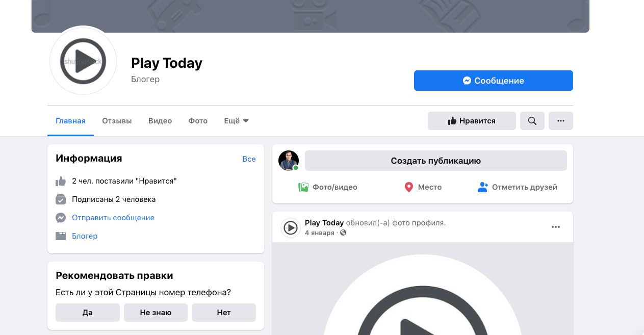Viewport: 644px width, 335px height.
Task: Answer Не знаю for phone question
Action: pyautogui.click(x=156, y=313)
